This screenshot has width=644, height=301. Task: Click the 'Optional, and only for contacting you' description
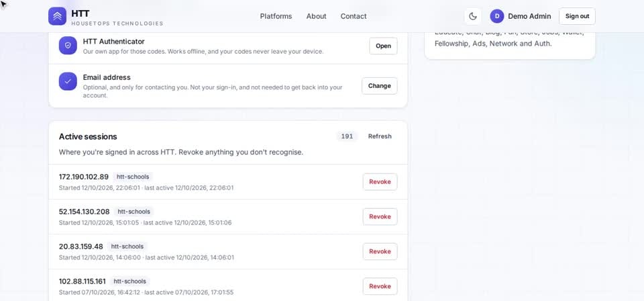pos(213,91)
